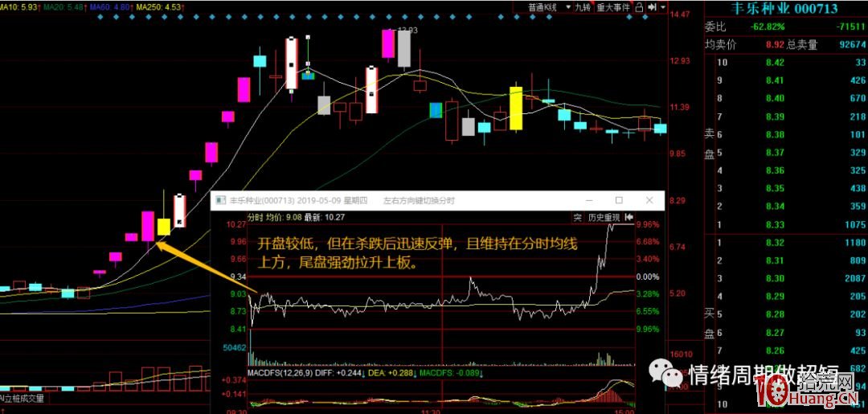
Task: Click the small button left of 历史重现
Action: pos(577,218)
